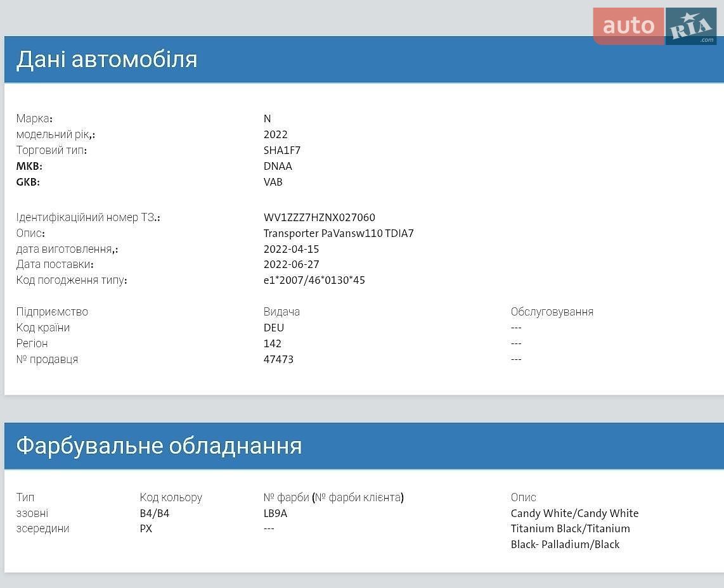724x588 pixels.
Task: Click the 'Код кольору' column heading
Action: (x=171, y=497)
